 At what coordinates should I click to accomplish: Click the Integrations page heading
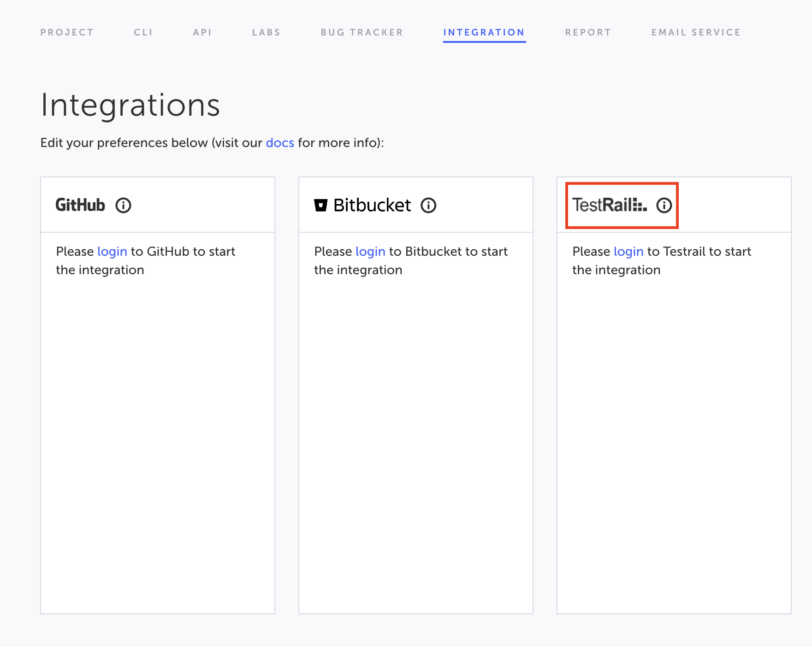(130, 105)
